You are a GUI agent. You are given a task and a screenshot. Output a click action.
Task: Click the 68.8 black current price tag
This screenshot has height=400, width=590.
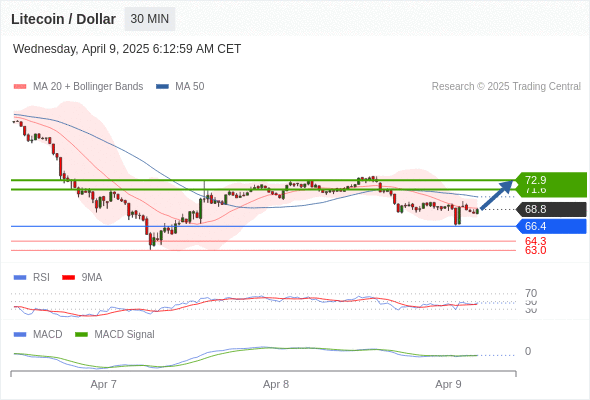tap(551, 209)
